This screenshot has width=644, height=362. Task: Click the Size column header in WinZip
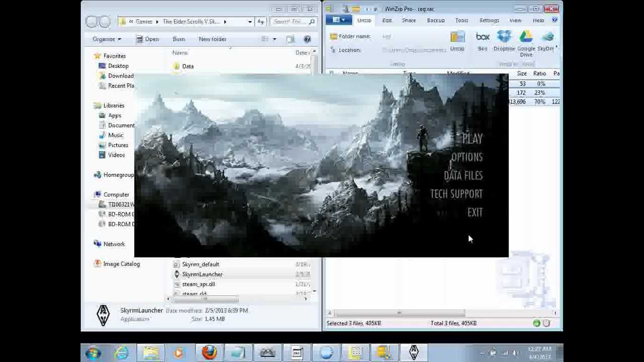tap(522, 73)
